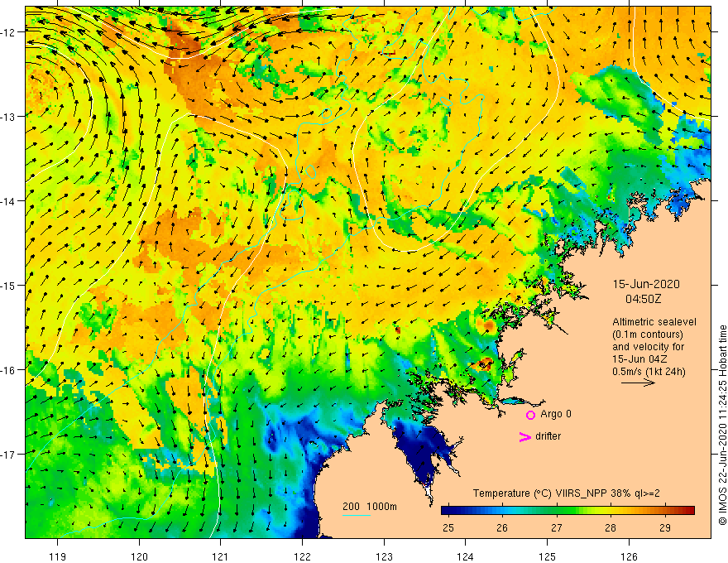Viewport: 728px width, 563px height.
Task: Click the longitude 122 axis label
Action: 302,556
